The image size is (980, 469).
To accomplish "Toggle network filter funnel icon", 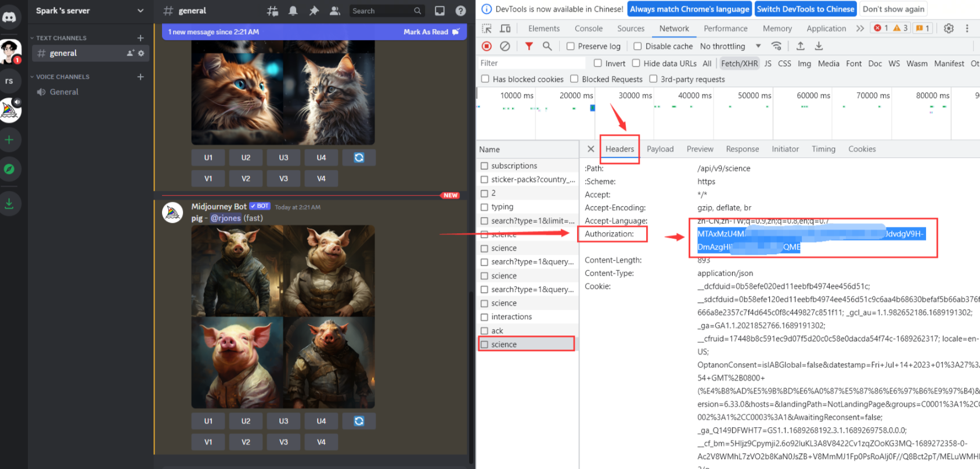I will click(x=529, y=46).
